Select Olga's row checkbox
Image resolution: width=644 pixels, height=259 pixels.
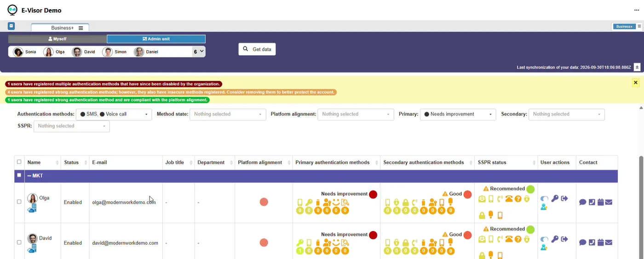pyautogui.click(x=19, y=202)
